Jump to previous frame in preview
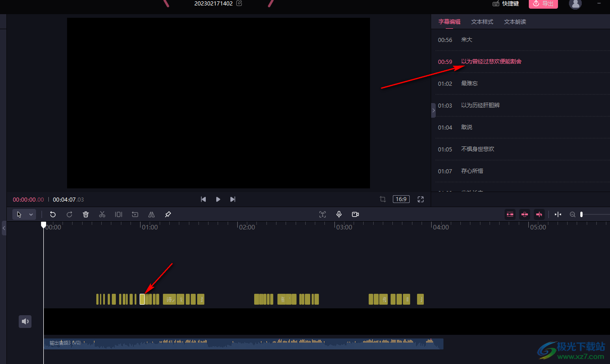 [203, 199]
